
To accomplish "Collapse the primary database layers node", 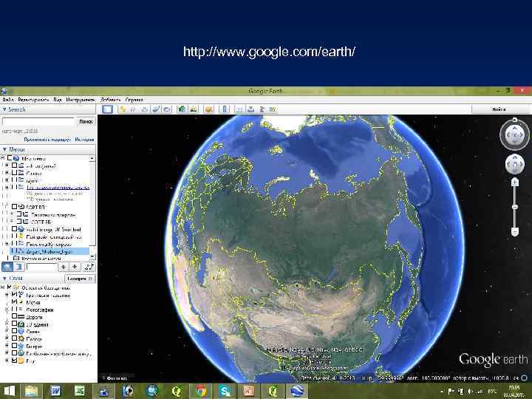I will (2, 287).
